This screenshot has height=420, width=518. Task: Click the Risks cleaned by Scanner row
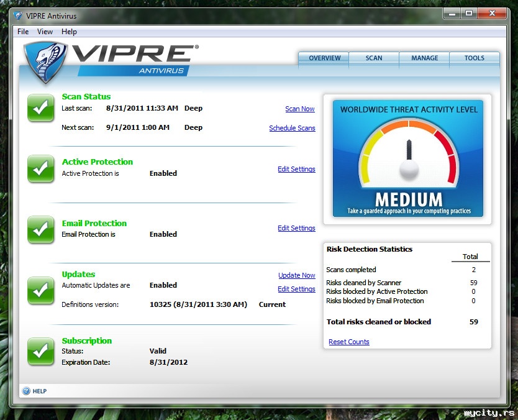pyautogui.click(x=401, y=283)
